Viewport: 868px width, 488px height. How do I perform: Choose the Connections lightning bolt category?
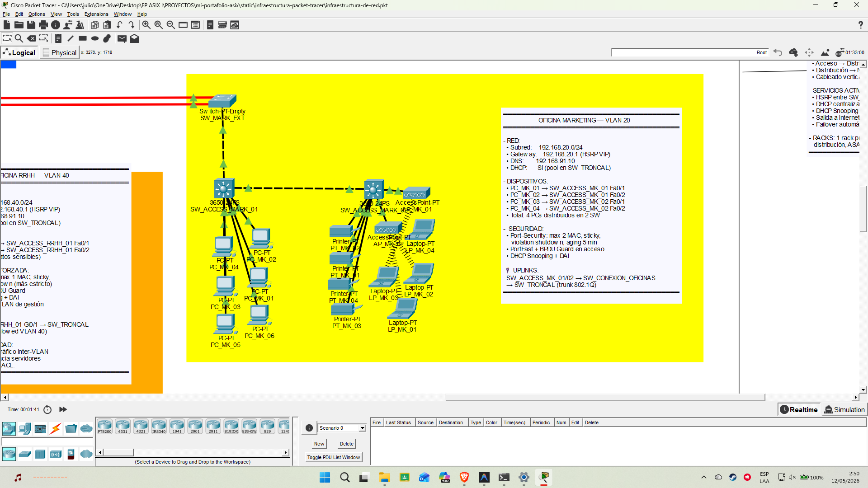point(56,428)
